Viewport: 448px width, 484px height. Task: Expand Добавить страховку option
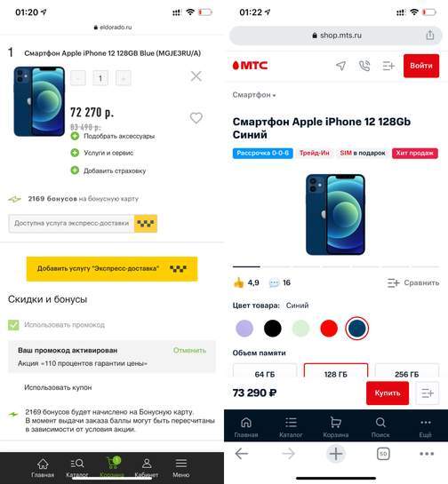pos(108,171)
